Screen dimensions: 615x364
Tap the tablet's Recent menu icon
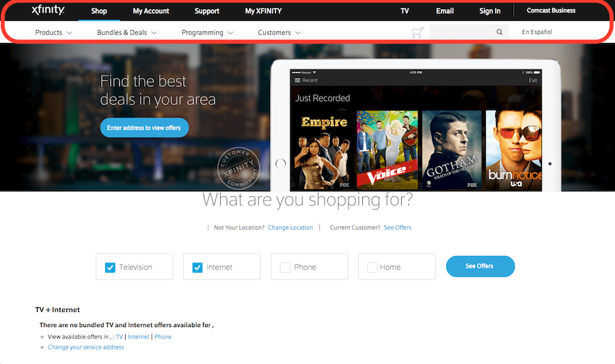pos(298,81)
